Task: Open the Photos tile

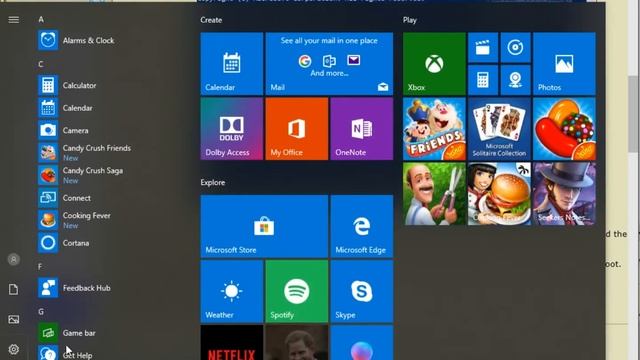Action: (x=564, y=64)
